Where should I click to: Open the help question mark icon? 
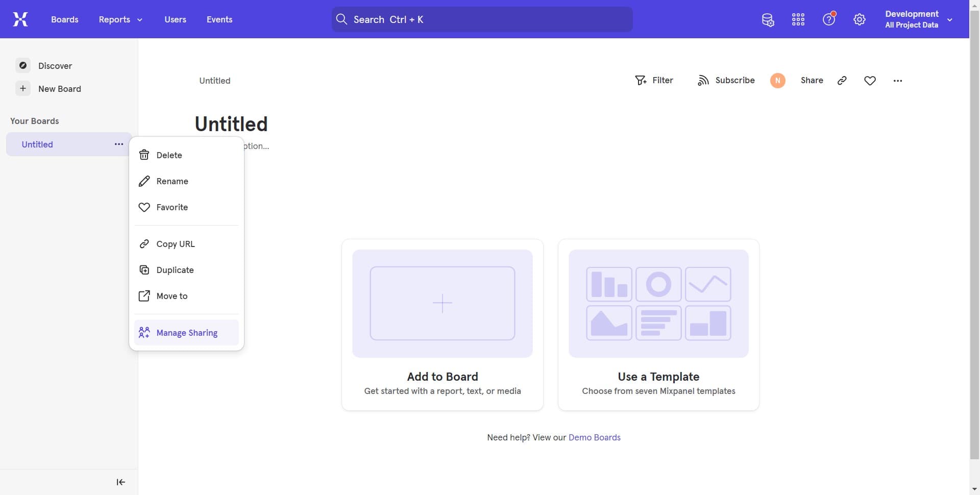click(x=829, y=20)
